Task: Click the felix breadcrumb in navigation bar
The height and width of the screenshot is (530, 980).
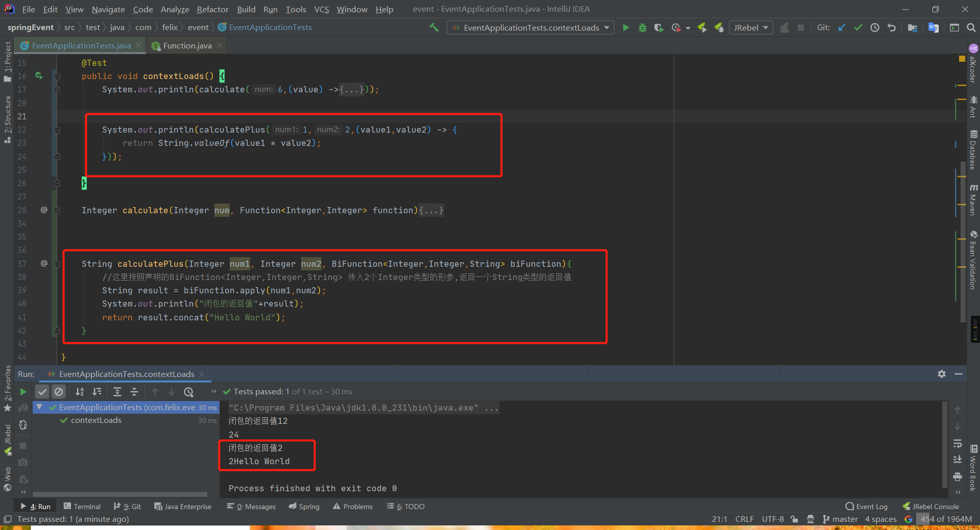Action: [x=170, y=28]
